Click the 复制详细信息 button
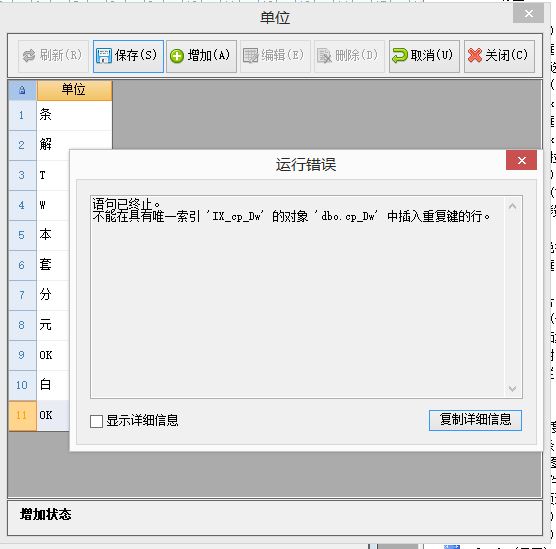Image resolution: width=556 pixels, height=549 pixels. (475, 420)
